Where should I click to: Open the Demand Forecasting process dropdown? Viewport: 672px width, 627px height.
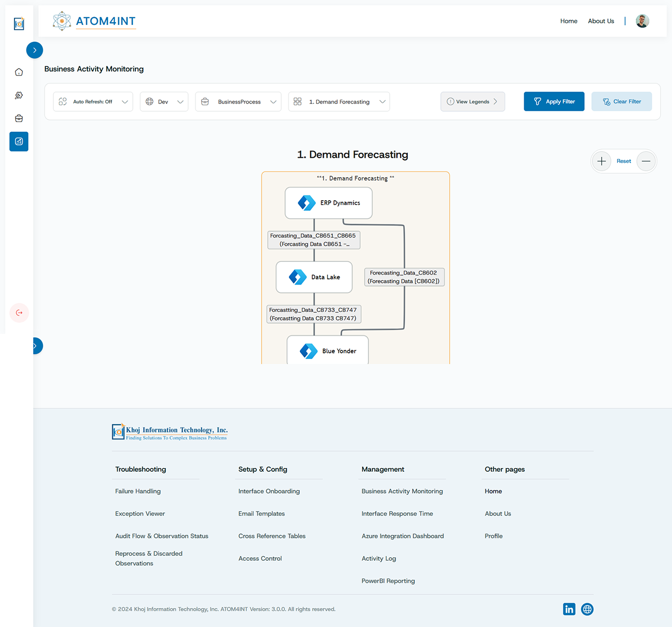[339, 102]
